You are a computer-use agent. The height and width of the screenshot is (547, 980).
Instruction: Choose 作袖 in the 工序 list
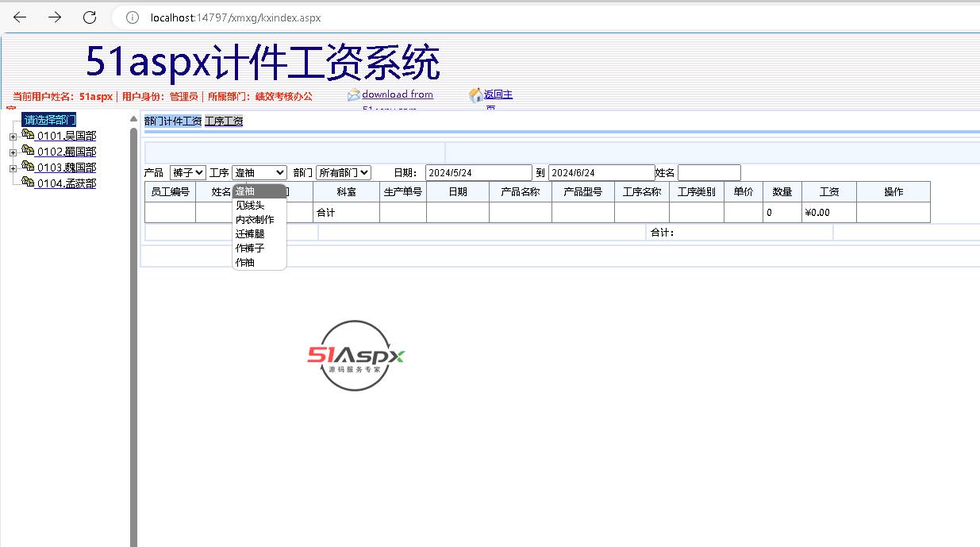259,263
